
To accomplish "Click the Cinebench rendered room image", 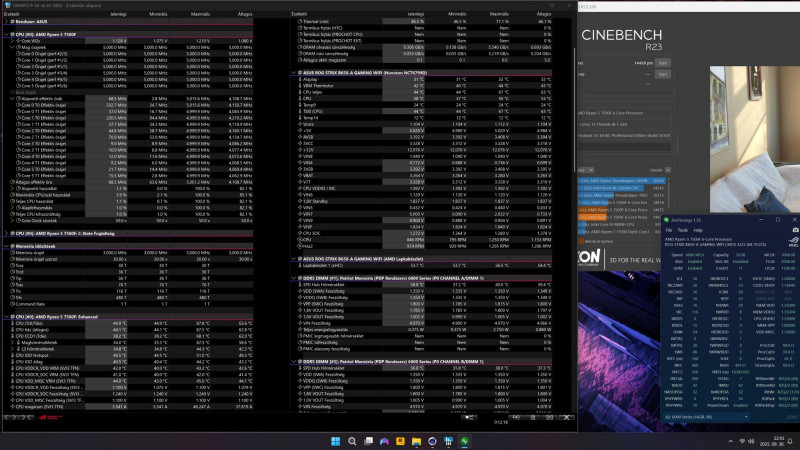I will (x=755, y=139).
